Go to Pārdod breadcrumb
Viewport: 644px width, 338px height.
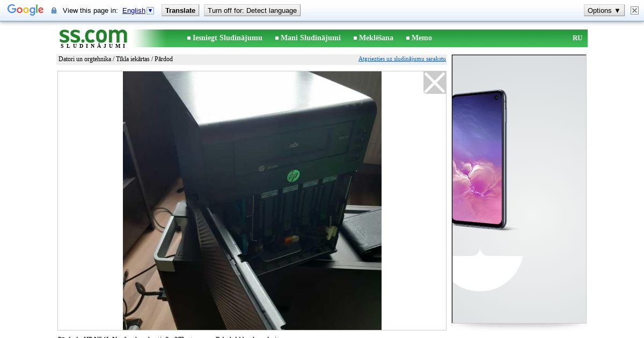[x=164, y=59]
